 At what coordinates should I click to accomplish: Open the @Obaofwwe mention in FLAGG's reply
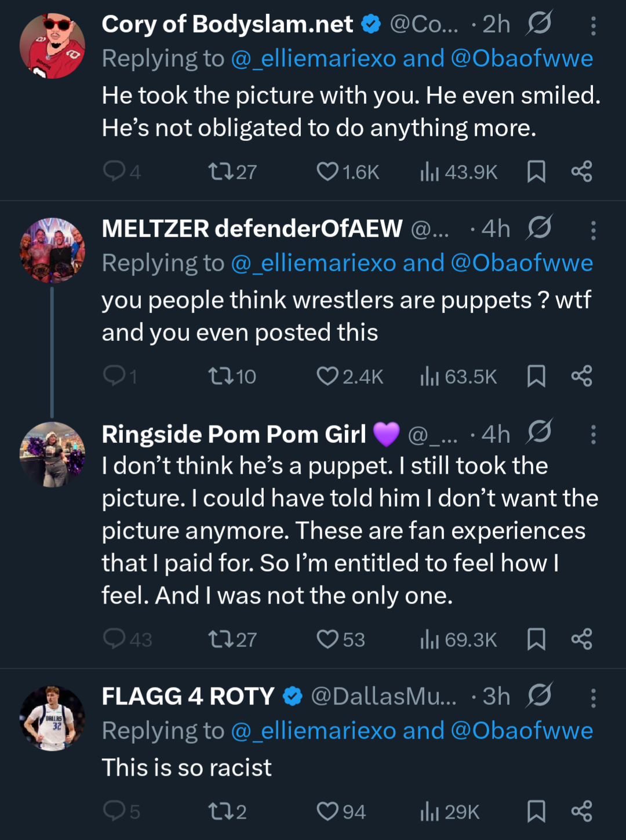(522, 731)
